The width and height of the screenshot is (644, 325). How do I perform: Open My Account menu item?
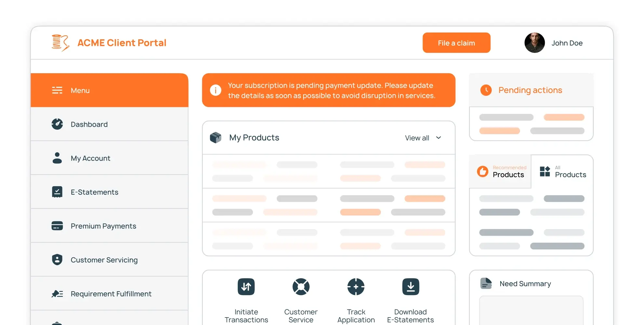click(110, 158)
